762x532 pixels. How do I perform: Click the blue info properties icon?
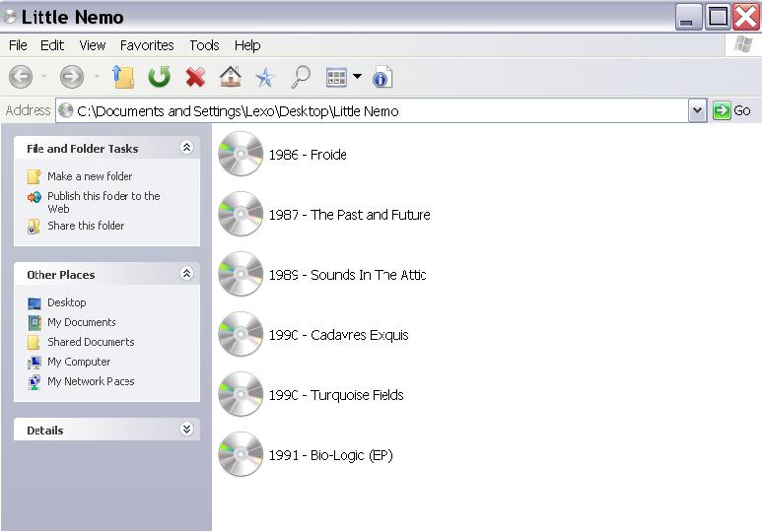coord(381,77)
